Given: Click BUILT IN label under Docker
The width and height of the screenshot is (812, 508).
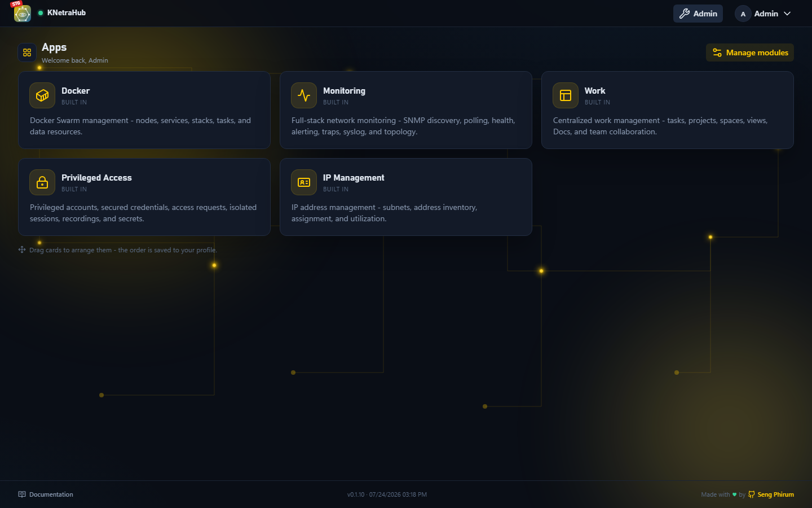Looking at the screenshot, I should [74, 103].
